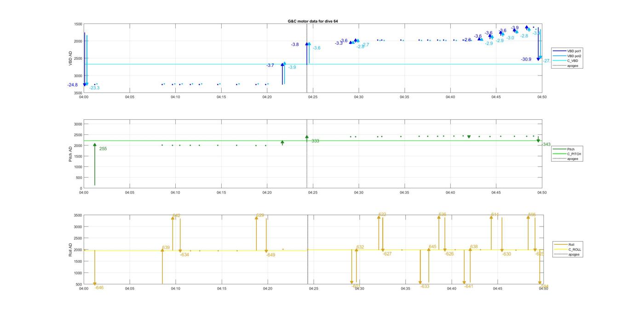Click the '622' roll data label
Image resolution: width=644 pixels, height=319 pixels.
pos(382,215)
